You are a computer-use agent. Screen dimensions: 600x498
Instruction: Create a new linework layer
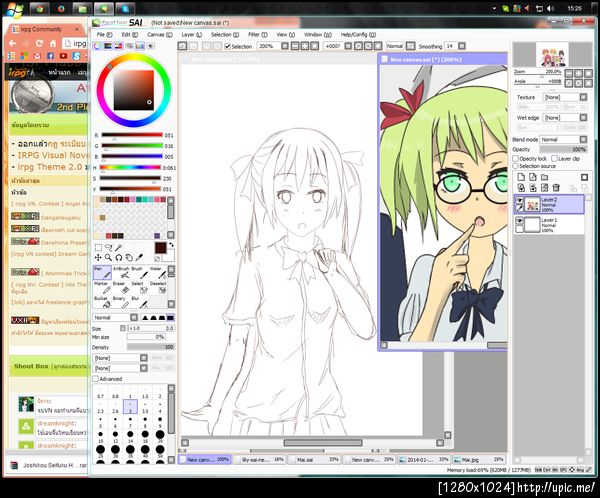533,177
